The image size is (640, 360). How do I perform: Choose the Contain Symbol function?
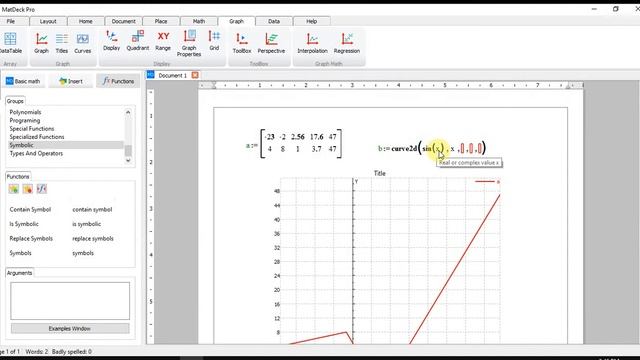tap(30, 209)
